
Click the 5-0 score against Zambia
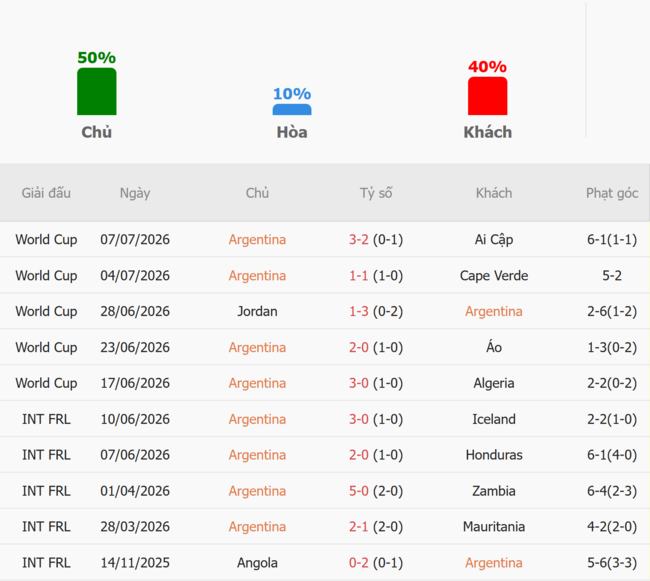pyautogui.click(x=359, y=491)
